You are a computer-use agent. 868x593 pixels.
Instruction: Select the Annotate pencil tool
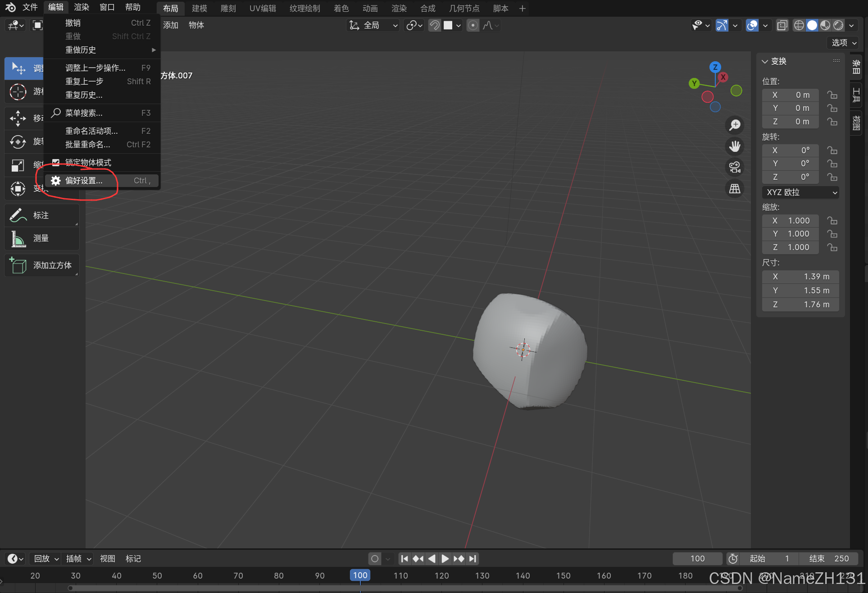(18, 215)
